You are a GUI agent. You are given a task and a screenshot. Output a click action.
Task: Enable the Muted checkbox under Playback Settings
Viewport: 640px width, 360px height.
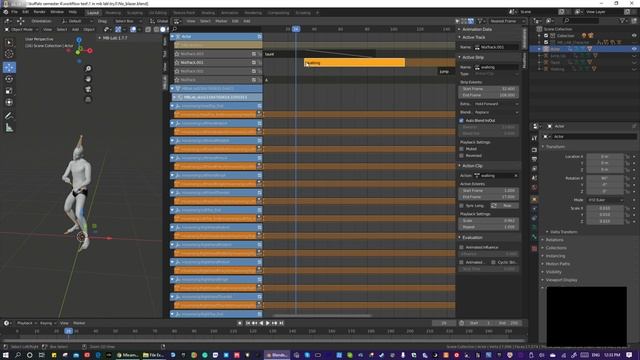pos(462,149)
